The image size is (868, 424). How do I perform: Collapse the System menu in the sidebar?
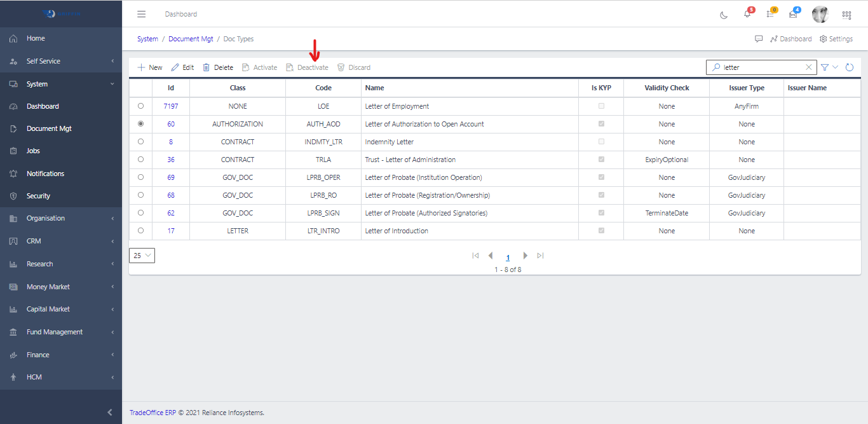point(61,83)
